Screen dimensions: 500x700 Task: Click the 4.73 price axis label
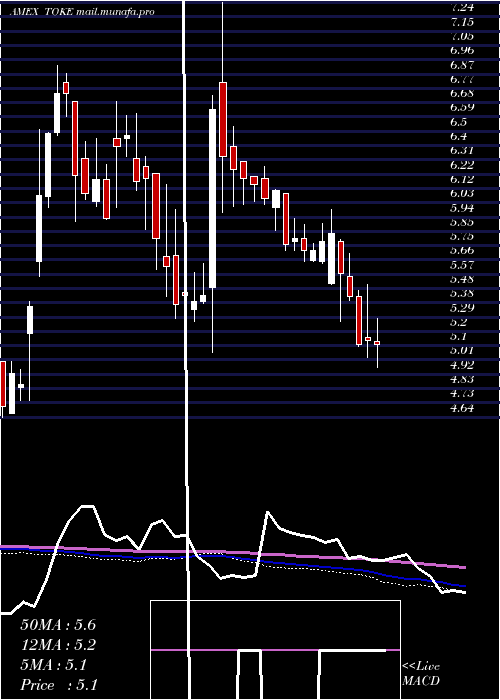pos(462,393)
